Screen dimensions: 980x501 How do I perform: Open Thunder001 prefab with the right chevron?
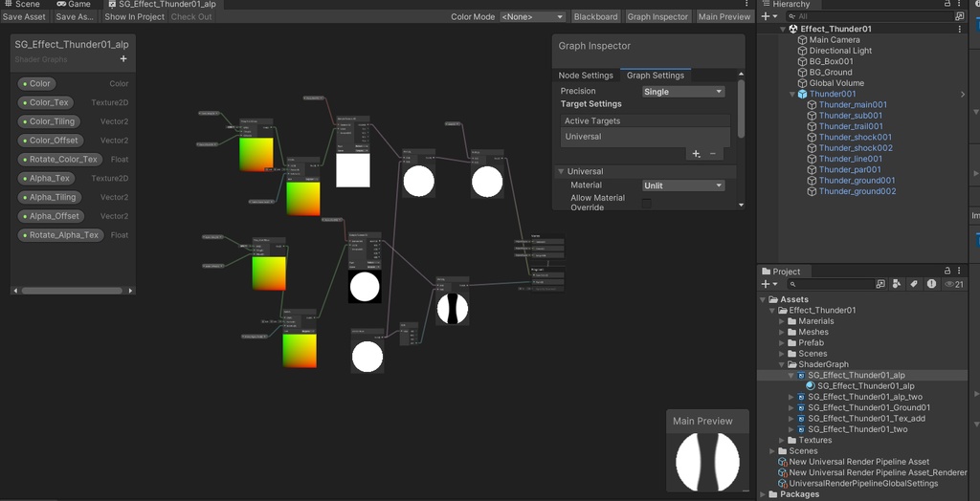(963, 95)
